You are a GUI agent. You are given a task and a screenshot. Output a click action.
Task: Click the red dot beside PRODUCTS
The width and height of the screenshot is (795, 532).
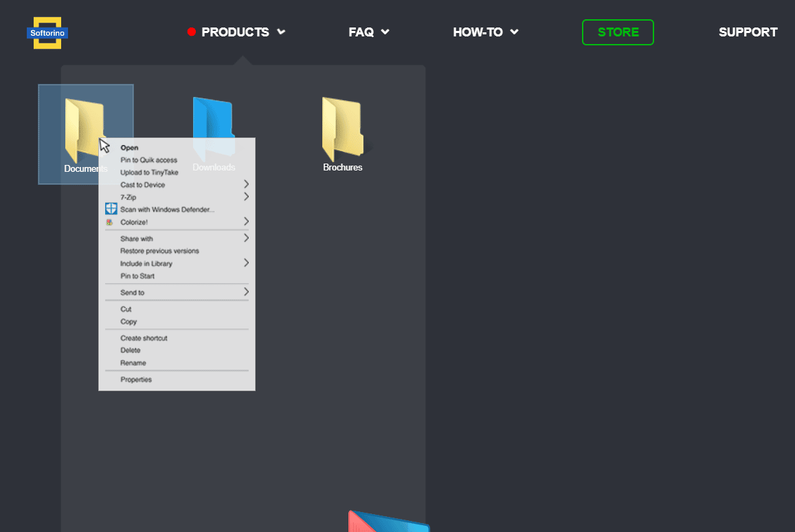click(191, 32)
